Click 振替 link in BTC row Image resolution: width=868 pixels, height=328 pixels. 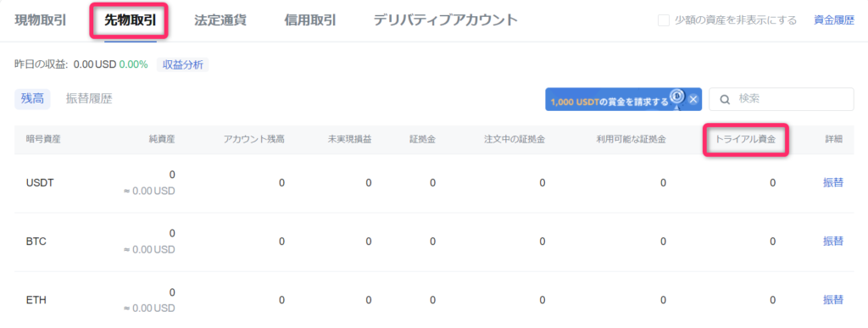(x=833, y=242)
